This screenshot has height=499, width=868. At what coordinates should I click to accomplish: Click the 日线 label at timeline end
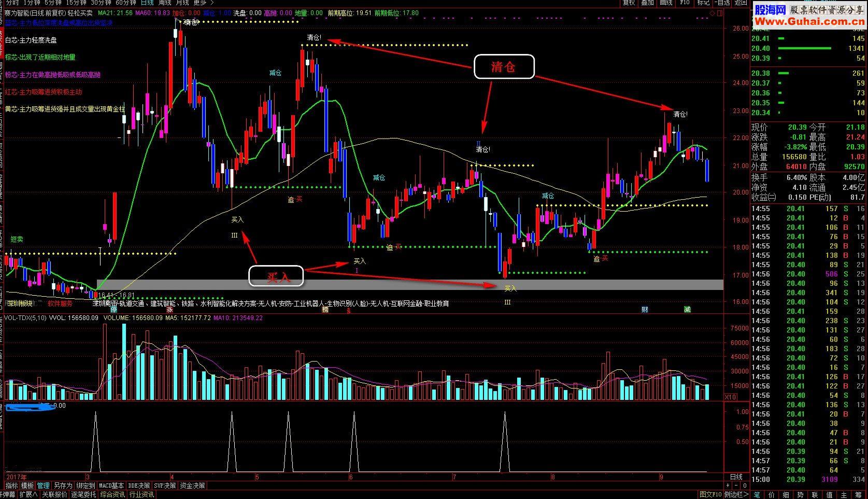point(736,477)
